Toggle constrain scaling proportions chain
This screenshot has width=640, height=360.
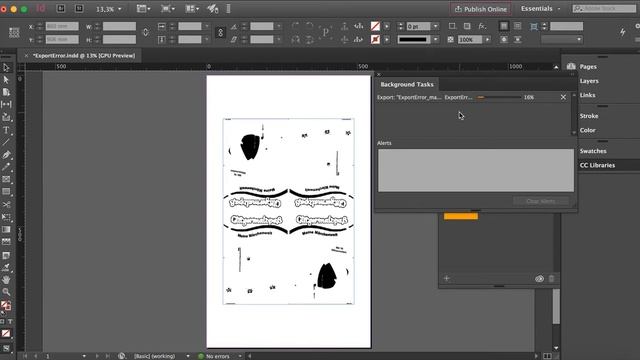(220, 33)
